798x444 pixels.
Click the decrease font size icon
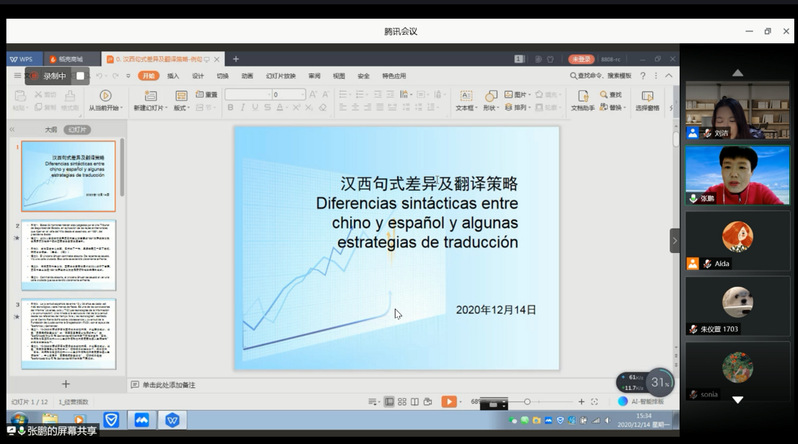pos(325,94)
